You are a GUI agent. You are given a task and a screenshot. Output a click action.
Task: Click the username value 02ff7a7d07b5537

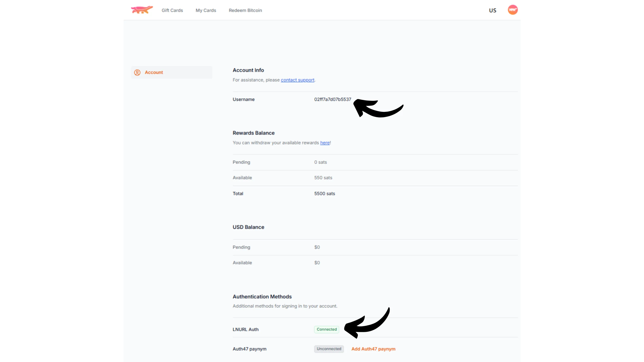[333, 99]
